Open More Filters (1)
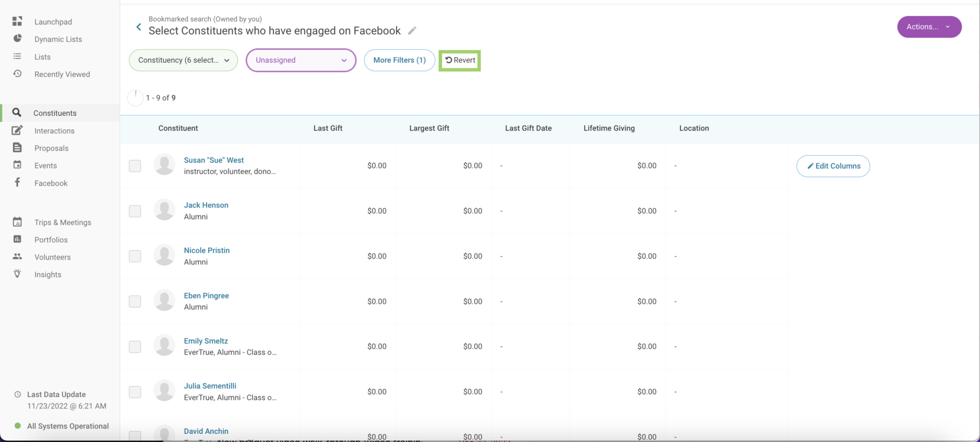 399,60
